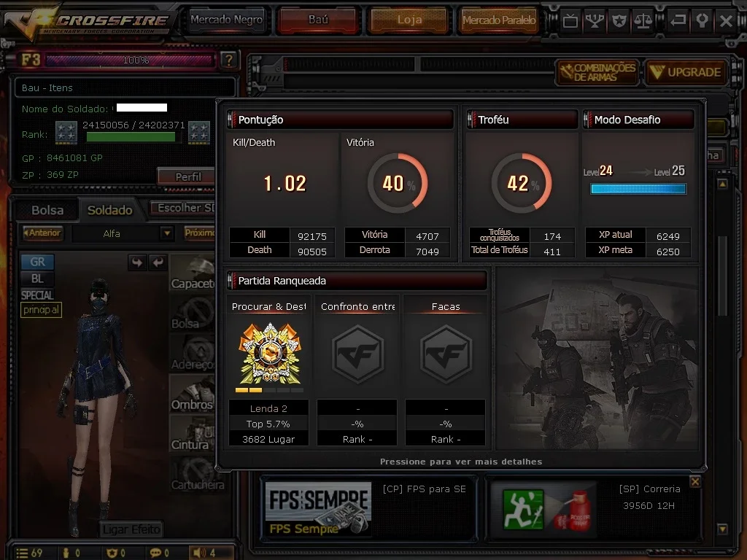Click the F3 100% progress bar
747x560 pixels.
click(x=130, y=60)
